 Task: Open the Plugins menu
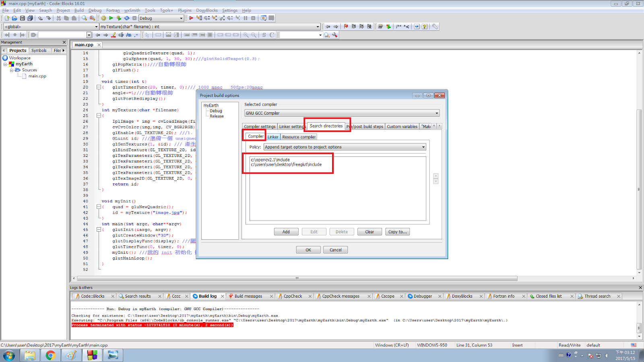(185, 10)
